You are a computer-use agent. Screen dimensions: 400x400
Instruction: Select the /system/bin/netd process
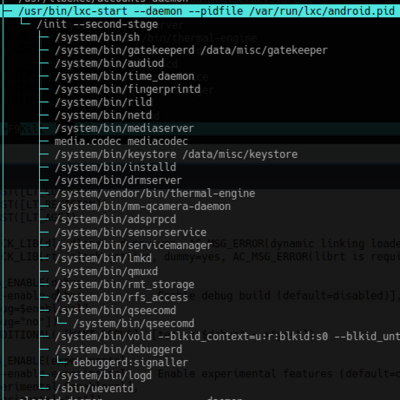[103, 115]
